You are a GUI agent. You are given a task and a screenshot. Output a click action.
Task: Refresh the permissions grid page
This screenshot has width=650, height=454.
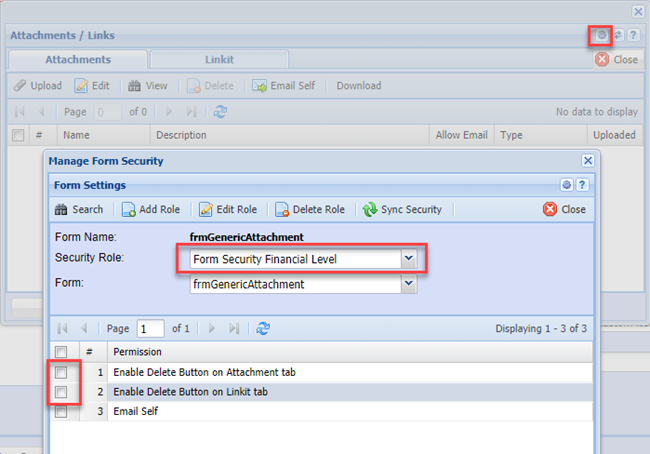(263, 328)
